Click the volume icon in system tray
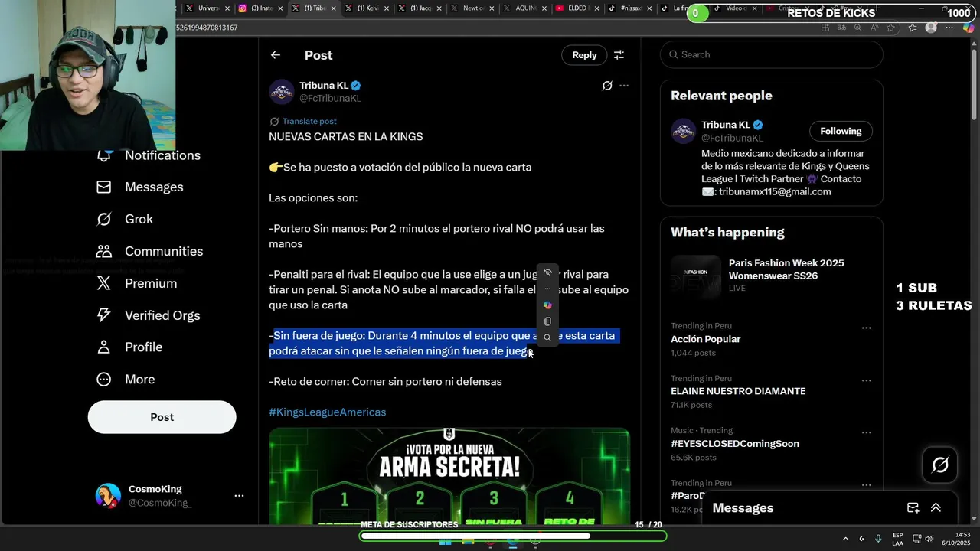 click(x=929, y=539)
